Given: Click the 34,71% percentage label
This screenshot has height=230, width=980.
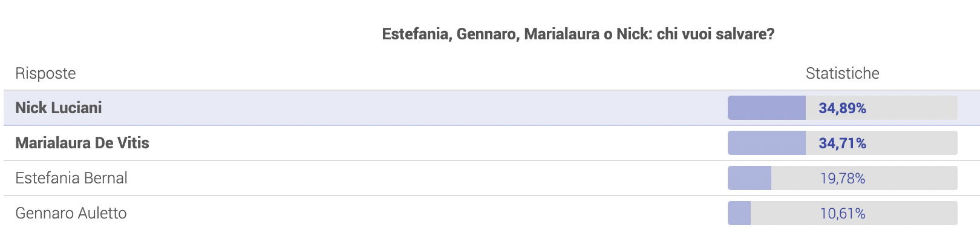Looking at the screenshot, I should (x=843, y=143).
